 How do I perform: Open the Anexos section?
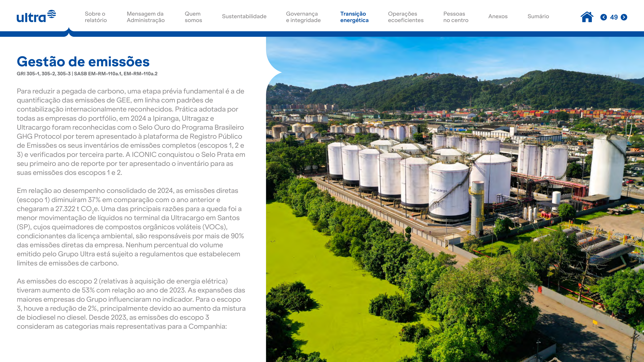(x=498, y=16)
